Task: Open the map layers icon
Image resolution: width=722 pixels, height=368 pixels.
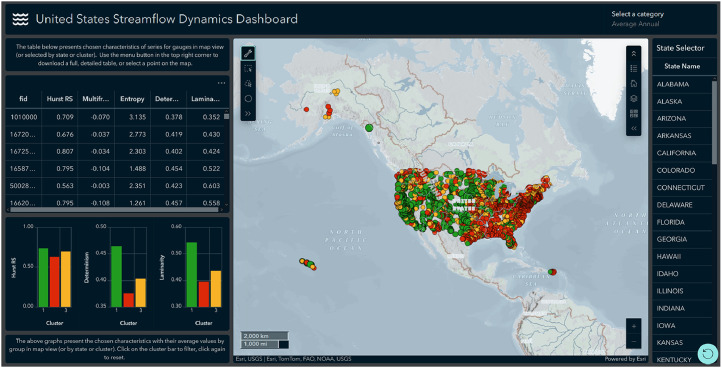Action: (x=634, y=99)
